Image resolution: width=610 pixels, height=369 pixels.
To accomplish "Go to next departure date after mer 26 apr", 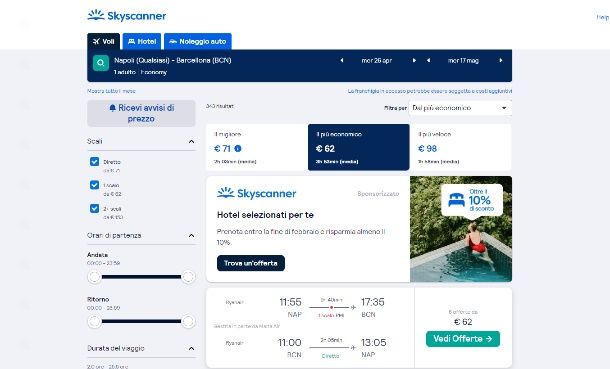I will (414, 60).
